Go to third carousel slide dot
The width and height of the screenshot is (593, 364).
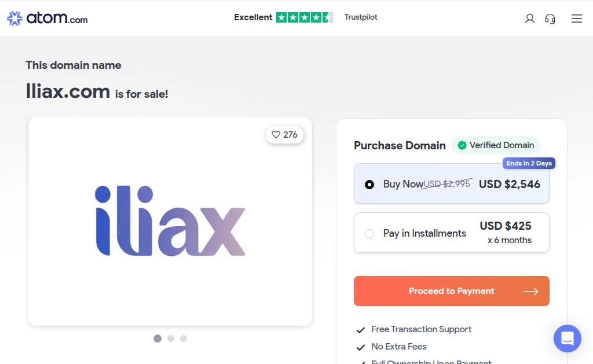(184, 339)
